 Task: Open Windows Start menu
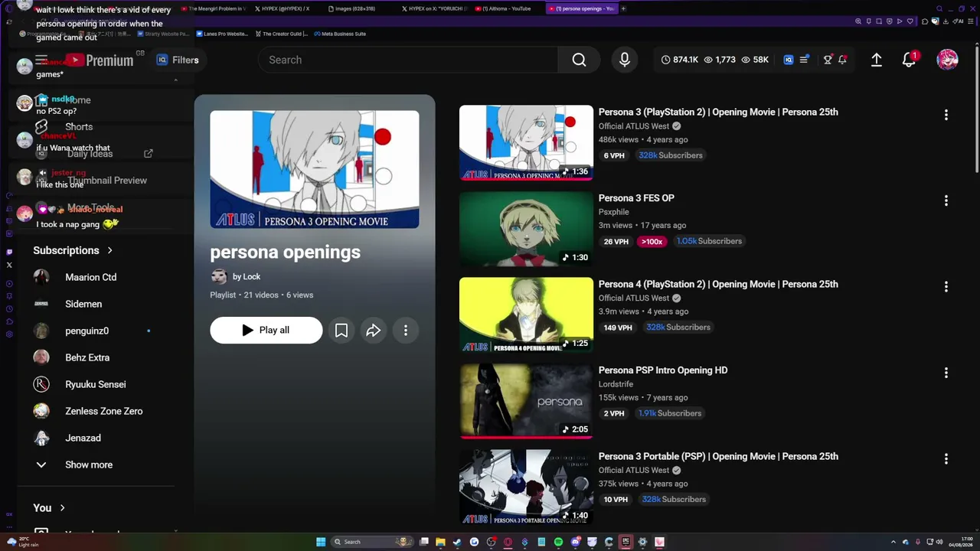click(321, 542)
